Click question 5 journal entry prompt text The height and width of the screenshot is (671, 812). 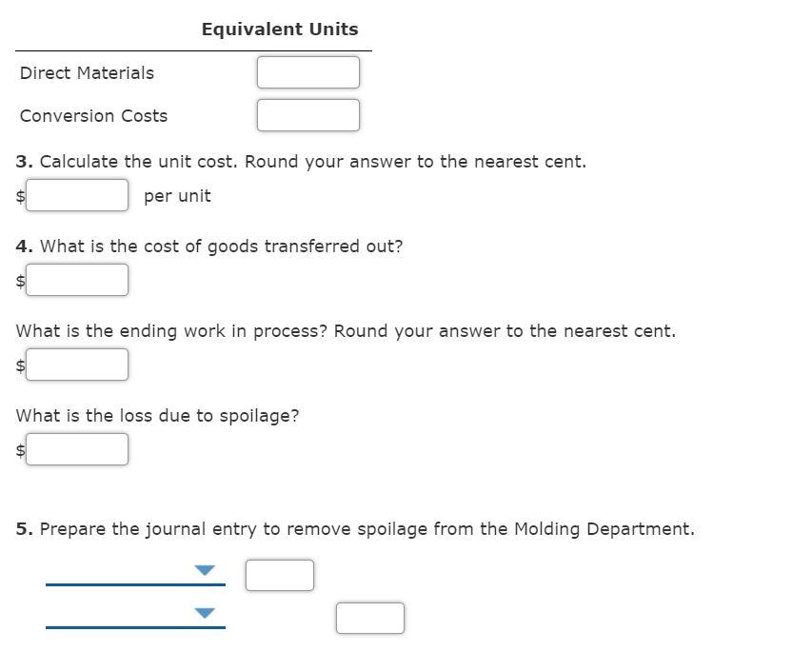pyautogui.click(x=355, y=528)
